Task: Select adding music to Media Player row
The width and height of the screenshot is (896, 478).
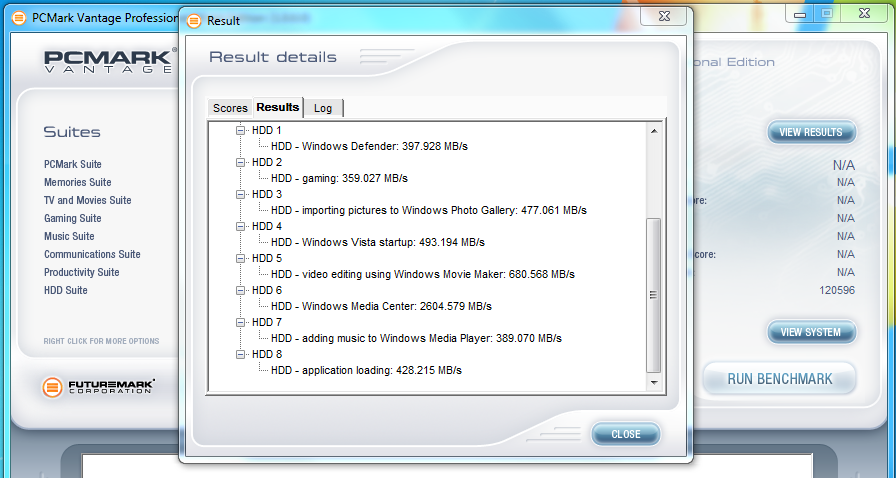Action: point(416,338)
